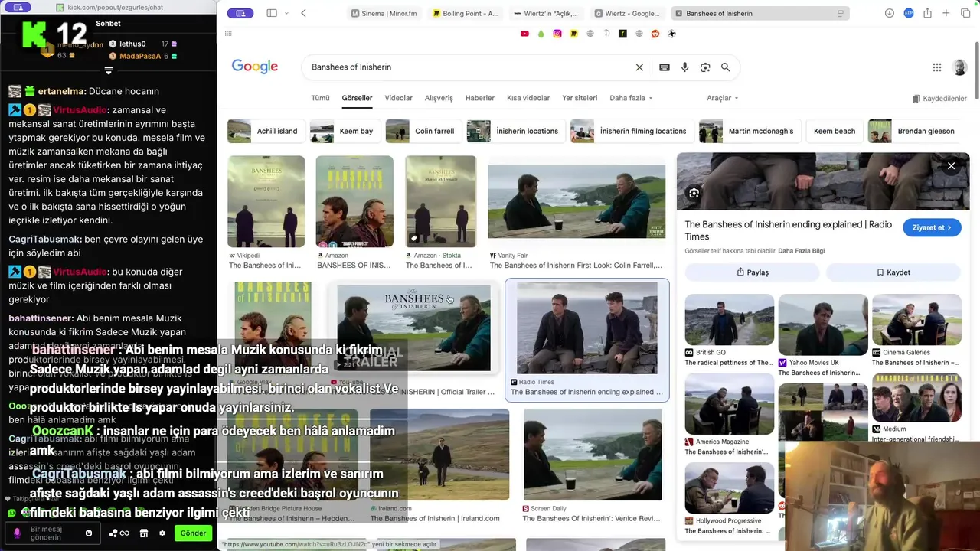The height and width of the screenshot is (551, 980).
Task: Clear the Google search box with the X
Action: click(x=639, y=67)
